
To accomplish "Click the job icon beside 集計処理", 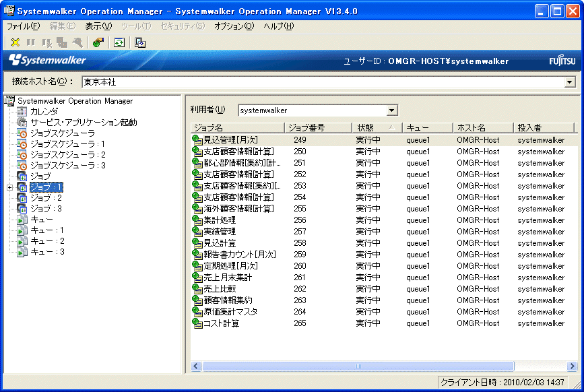I will coord(197,220).
